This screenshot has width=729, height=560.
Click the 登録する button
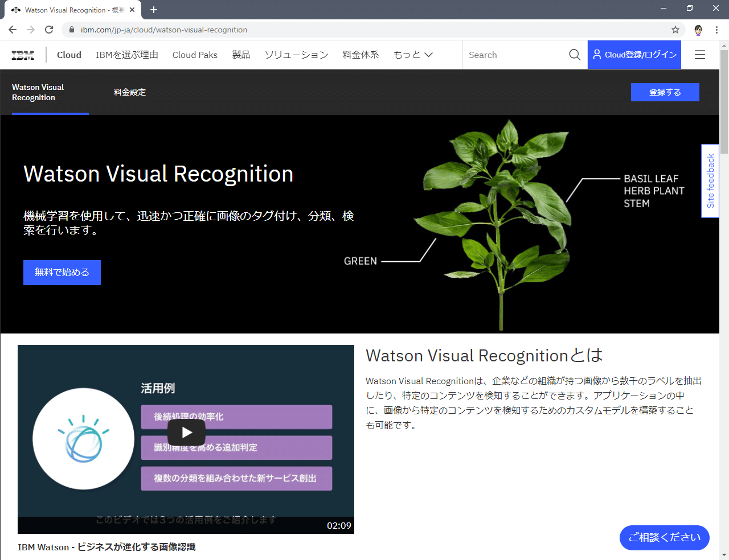click(665, 92)
